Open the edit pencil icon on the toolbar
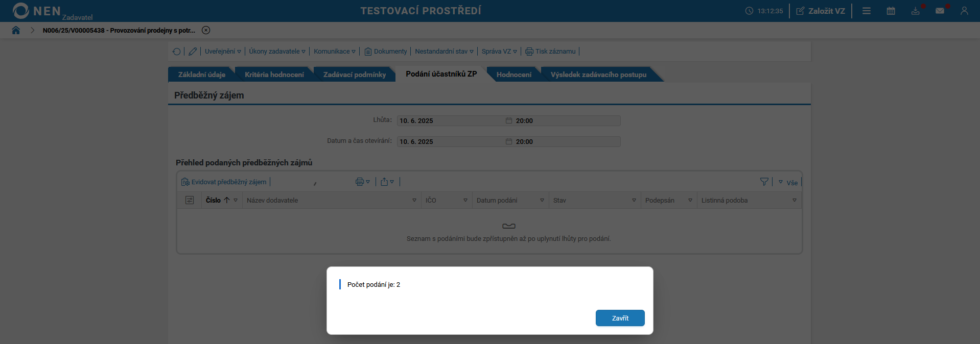980x344 pixels. [x=193, y=51]
